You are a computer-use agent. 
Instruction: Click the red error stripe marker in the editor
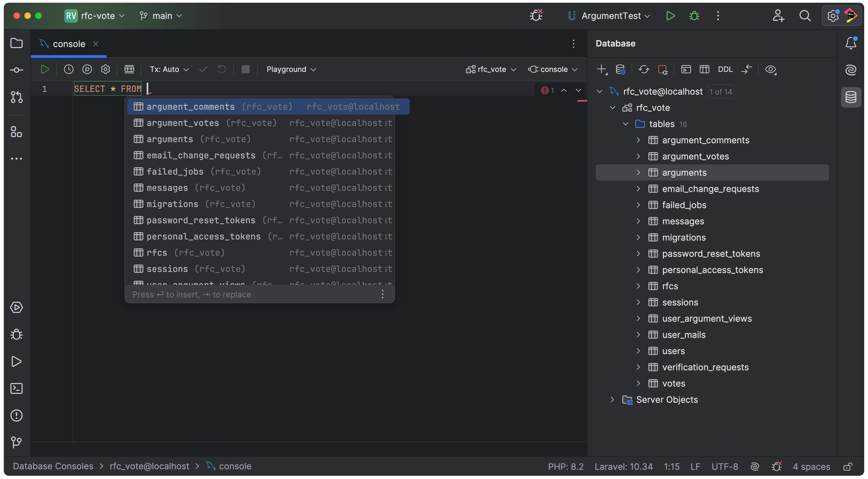[582, 101]
